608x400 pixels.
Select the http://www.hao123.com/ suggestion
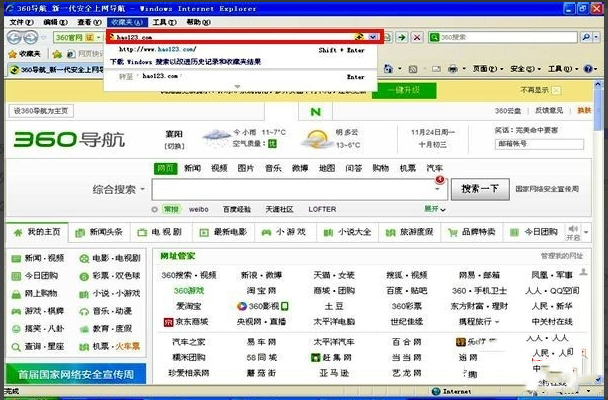[240, 50]
